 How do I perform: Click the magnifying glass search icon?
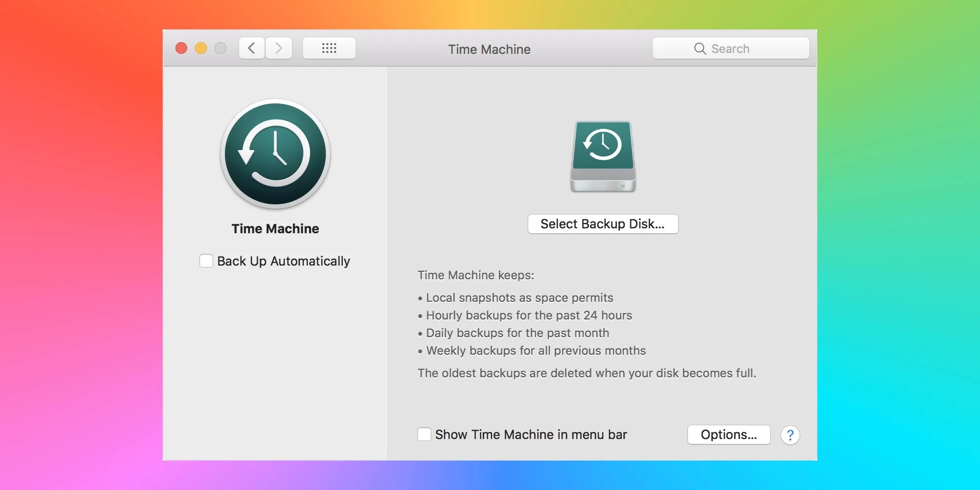point(700,49)
